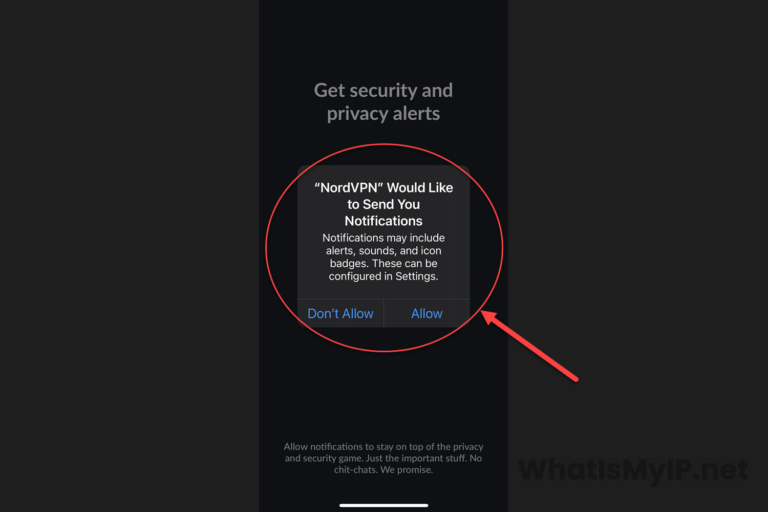This screenshot has width=768, height=512.
Task: Click the "Get security and privacy alerts" heading
Action: tap(384, 102)
